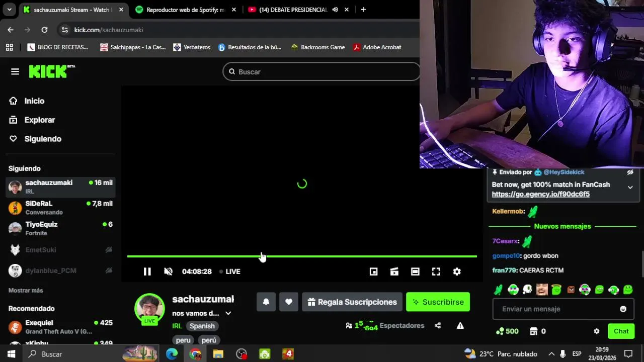
Task: Expand the stream title chevron
Action: [228, 313]
